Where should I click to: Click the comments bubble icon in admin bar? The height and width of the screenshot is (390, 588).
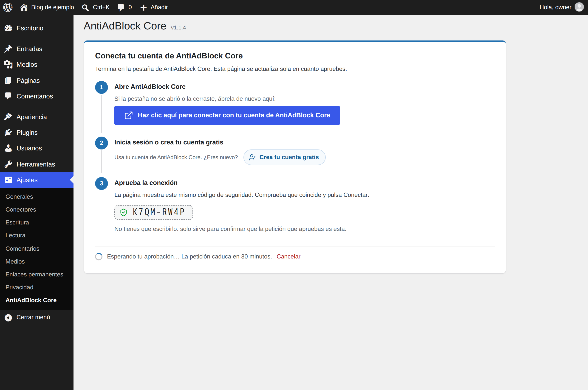click(x=121, y=7)
